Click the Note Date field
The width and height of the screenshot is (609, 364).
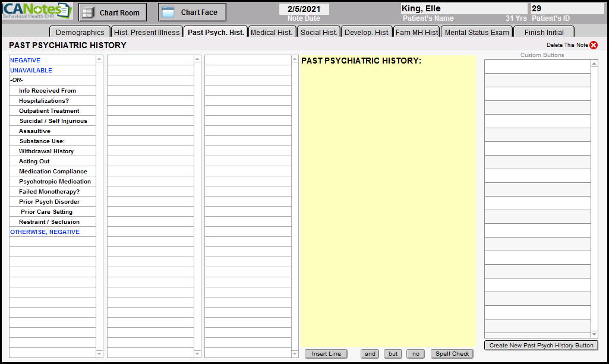point(304,9)
